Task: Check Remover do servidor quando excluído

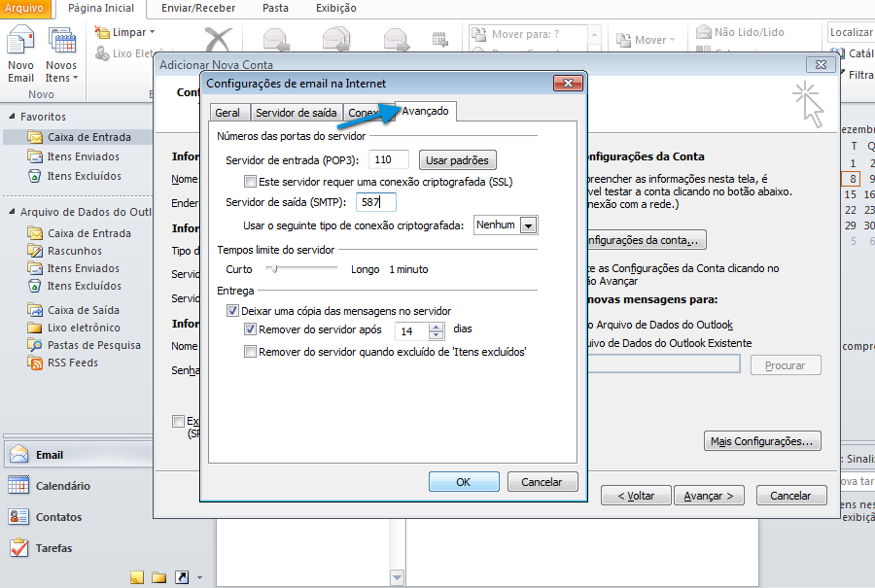Action: (251, 352)
